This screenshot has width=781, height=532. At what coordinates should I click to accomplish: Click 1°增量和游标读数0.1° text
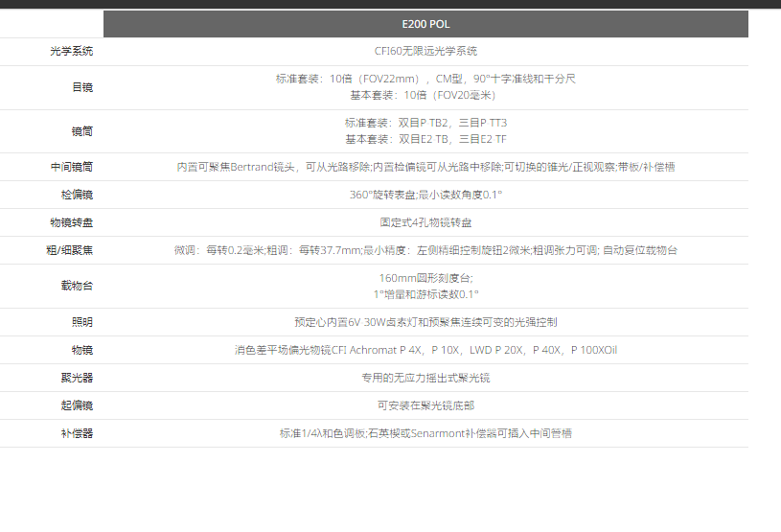click(x=425, y=294)
